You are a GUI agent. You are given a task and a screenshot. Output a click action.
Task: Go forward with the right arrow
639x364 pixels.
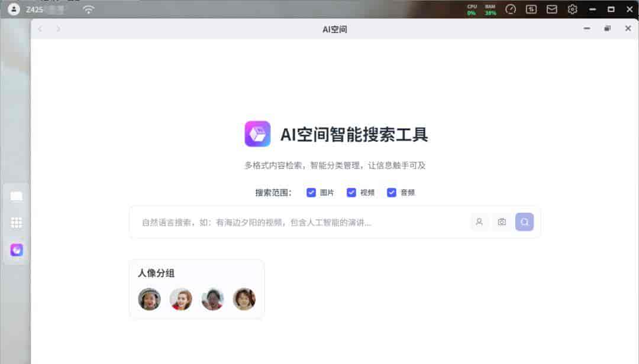point(58,29)
